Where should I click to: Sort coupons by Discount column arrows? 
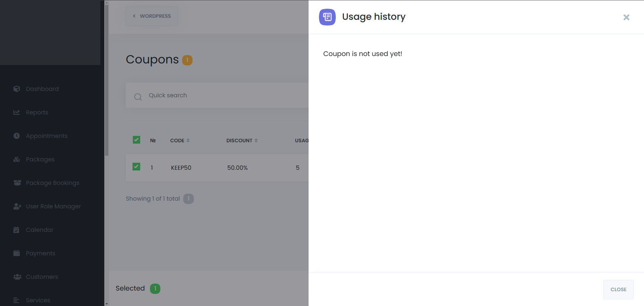point(256,141)
